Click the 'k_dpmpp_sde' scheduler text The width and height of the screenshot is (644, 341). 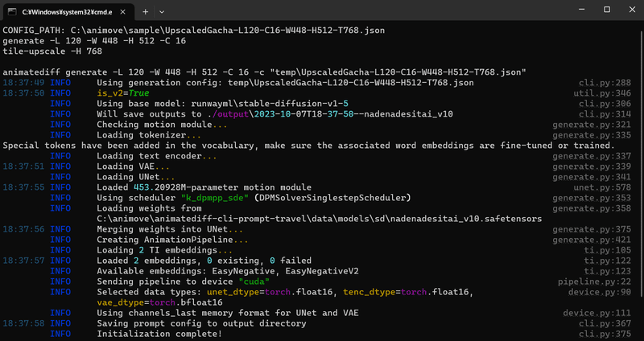[215, 198]
